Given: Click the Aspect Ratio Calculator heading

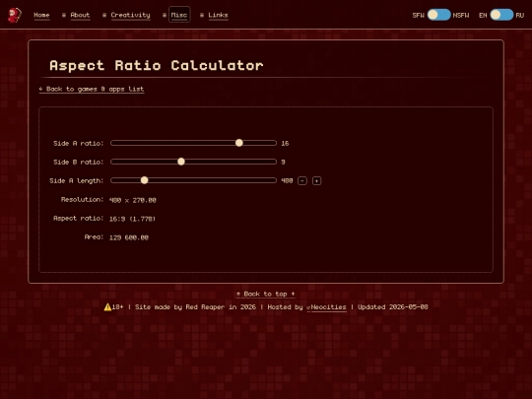Looking at the screenshot, I should click(x=157, y=65).
